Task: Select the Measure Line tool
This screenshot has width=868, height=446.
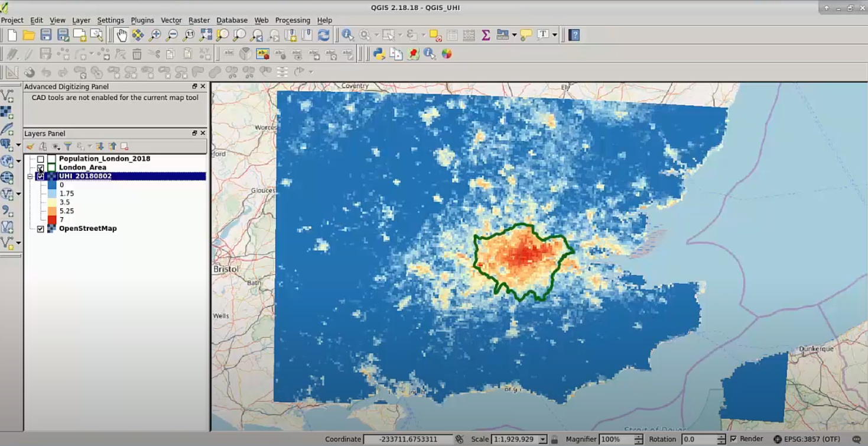Action: 503,35
